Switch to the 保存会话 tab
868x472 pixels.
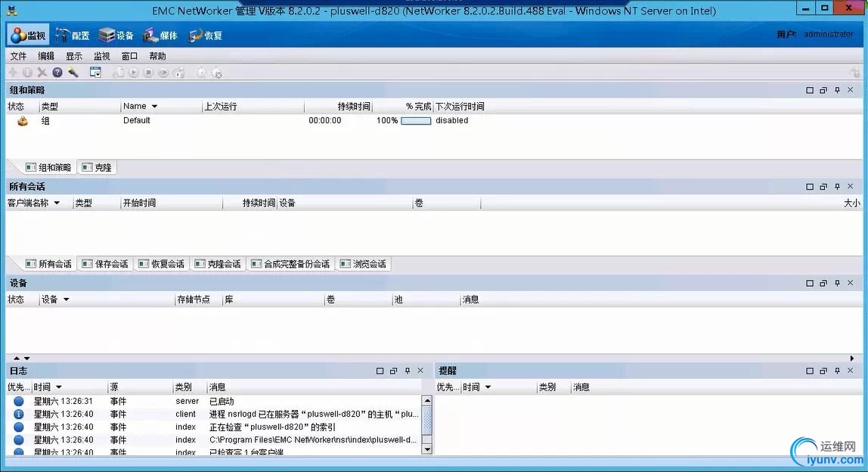coord(104,264)
